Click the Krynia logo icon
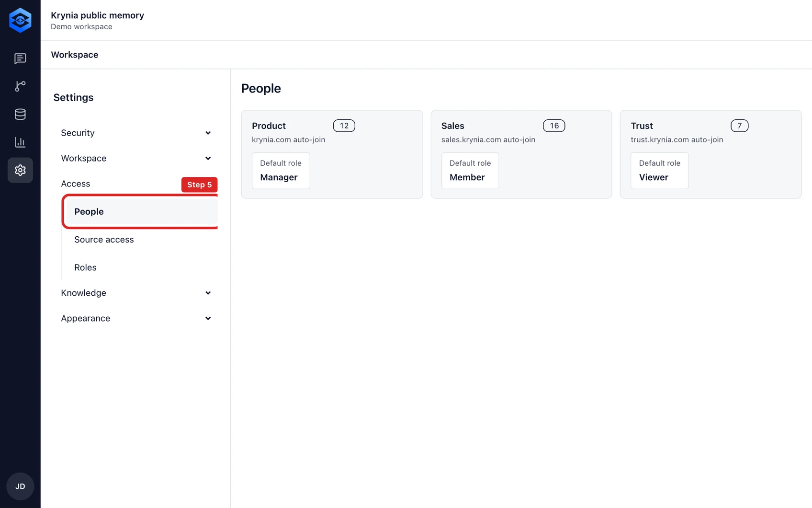812x508 pixels. tap(20, 20)
